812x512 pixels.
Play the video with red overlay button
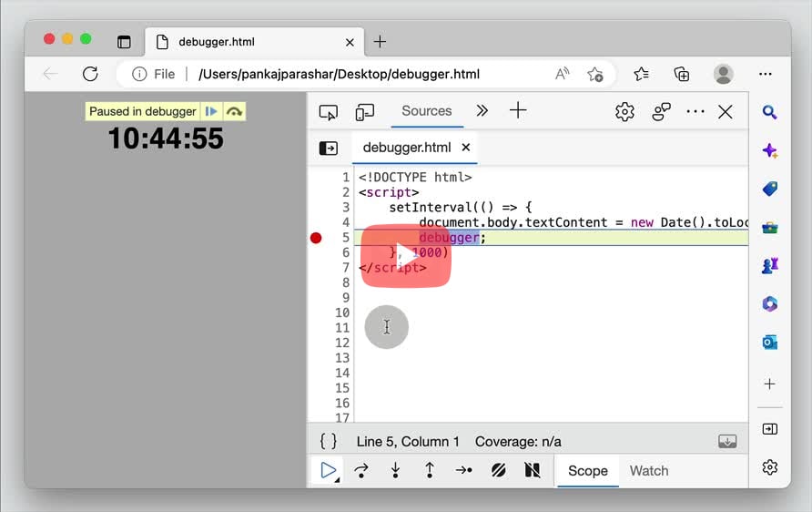point(405,256)
